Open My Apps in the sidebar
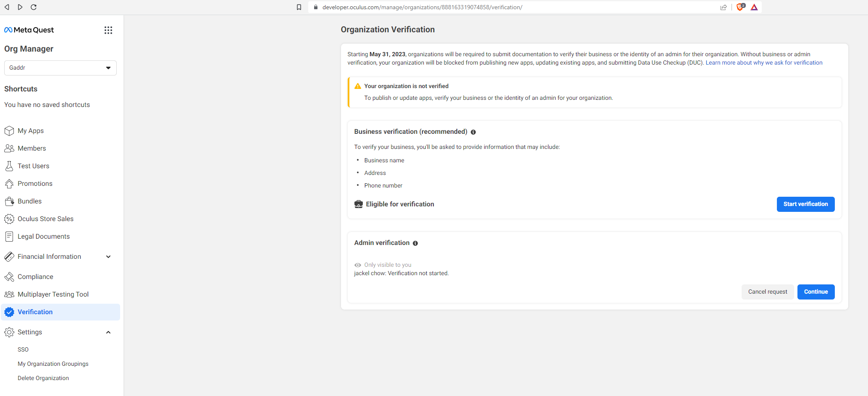 pyautogui.click(x=31, y=131)
